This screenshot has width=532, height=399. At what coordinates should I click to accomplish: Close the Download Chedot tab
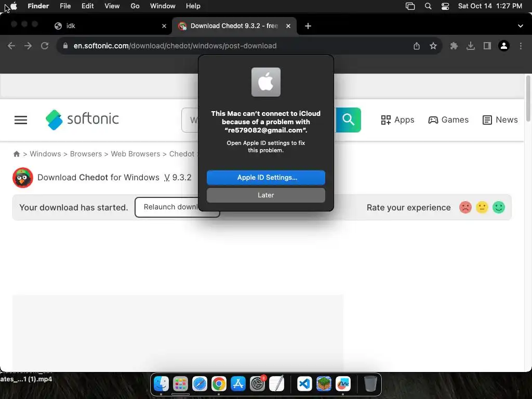288,26
